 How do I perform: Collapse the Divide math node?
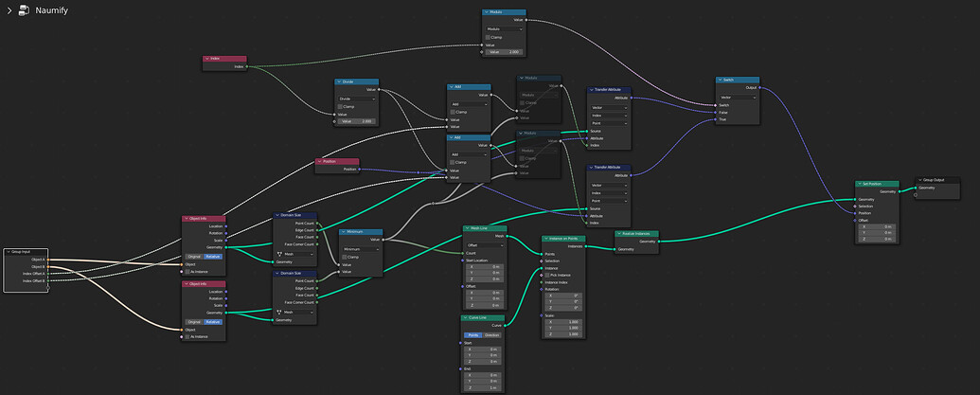[339, 81]
